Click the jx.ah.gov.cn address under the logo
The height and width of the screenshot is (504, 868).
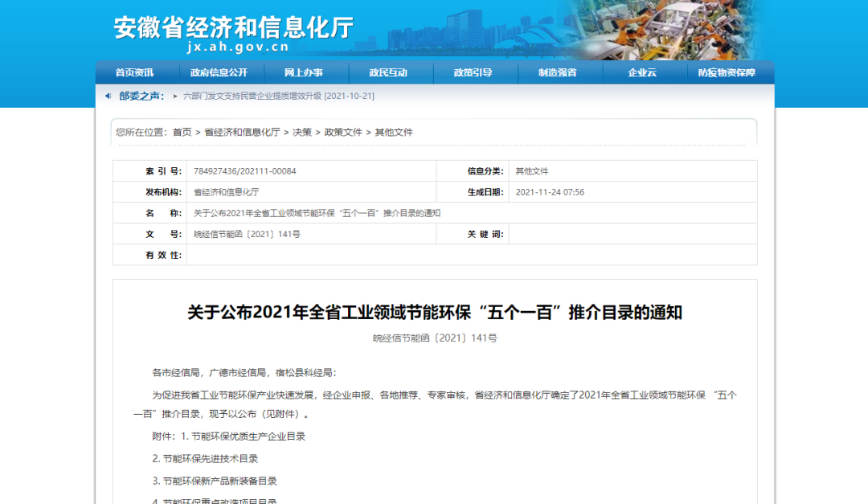click(237, 47)
